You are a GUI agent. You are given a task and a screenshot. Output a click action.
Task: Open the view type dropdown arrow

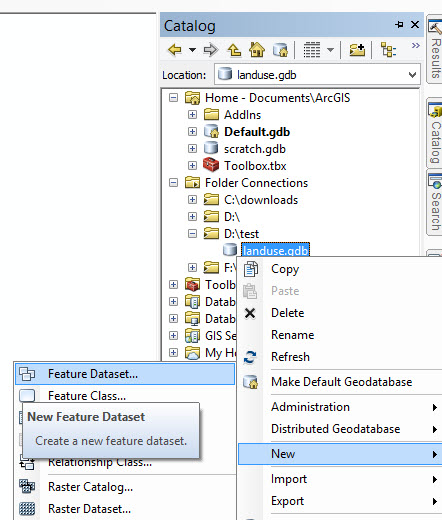click(330, 50)
